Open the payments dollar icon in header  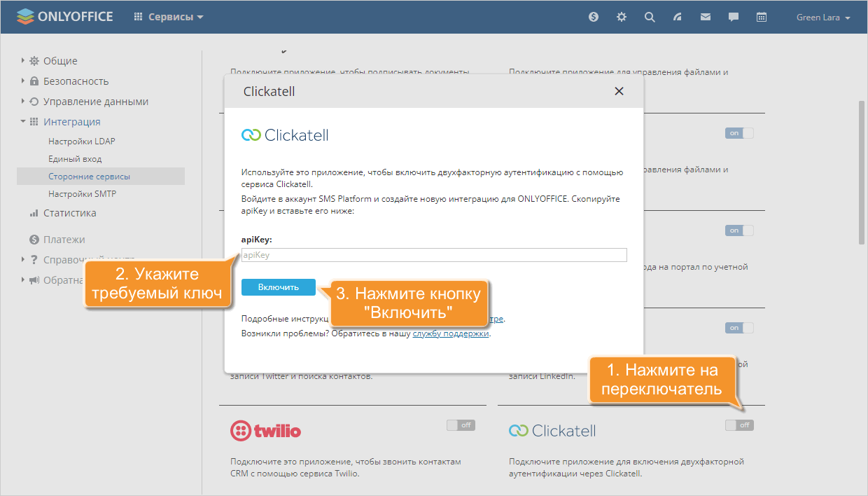click(594, 17)
